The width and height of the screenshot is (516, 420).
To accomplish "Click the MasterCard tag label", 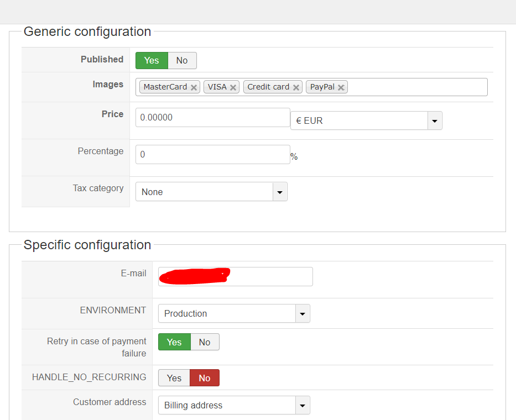I will [x=165, y=87].
